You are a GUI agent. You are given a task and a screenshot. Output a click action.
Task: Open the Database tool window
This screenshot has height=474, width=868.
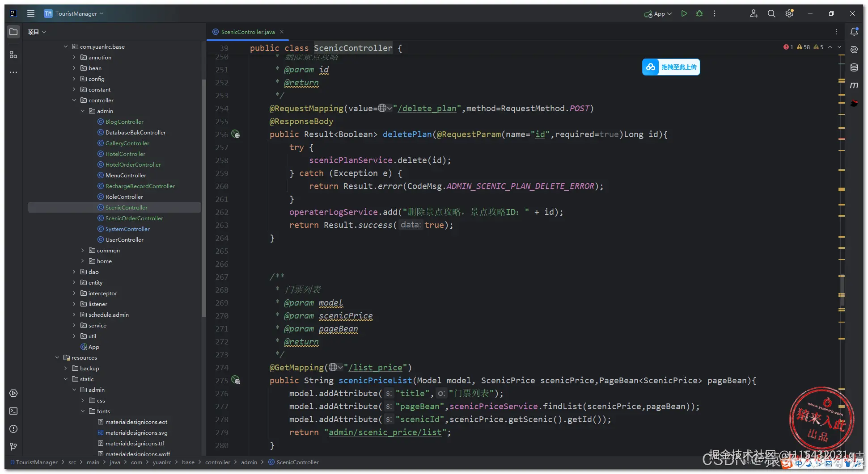tap(854, 67)
